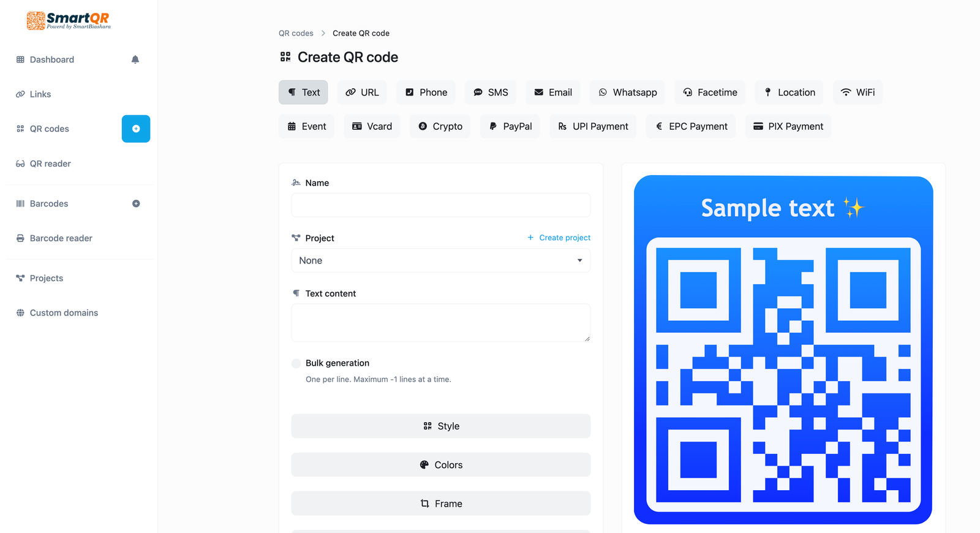Viewport: 980px width, 533px height.
Task: Expand the Colors section
Action: point(441,465)
